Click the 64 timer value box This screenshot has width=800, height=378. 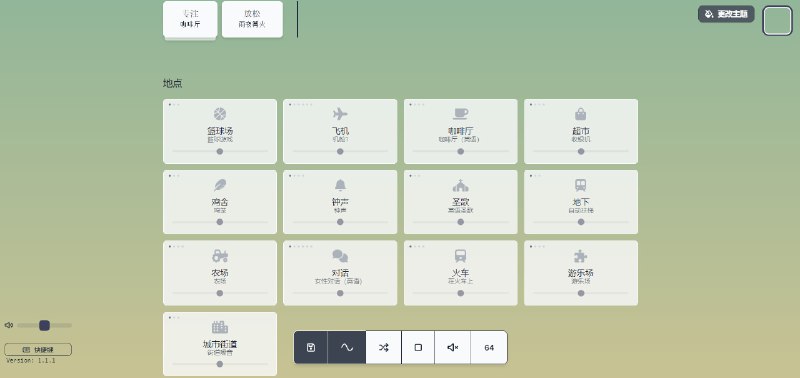tap(489, 347)
